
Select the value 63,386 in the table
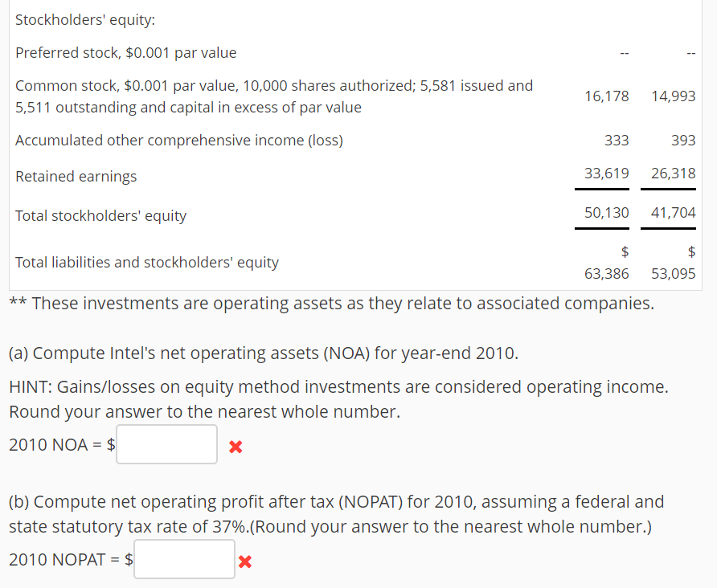[608, 273]
